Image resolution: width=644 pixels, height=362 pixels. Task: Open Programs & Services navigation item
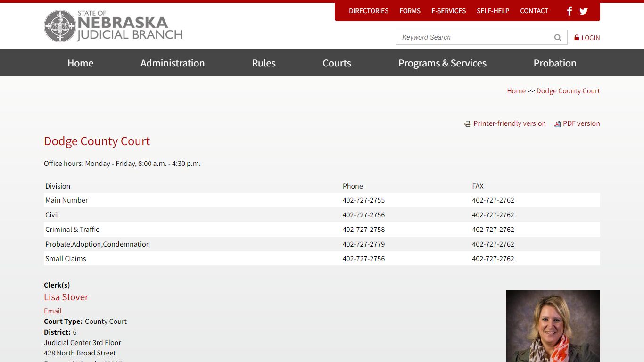(442, 63)
